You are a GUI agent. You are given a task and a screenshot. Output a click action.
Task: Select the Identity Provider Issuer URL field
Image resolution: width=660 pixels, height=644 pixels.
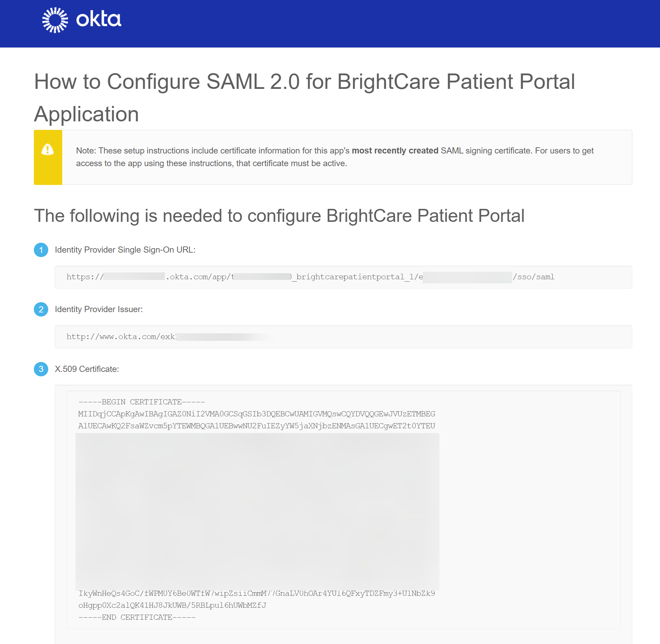[343, 337]
